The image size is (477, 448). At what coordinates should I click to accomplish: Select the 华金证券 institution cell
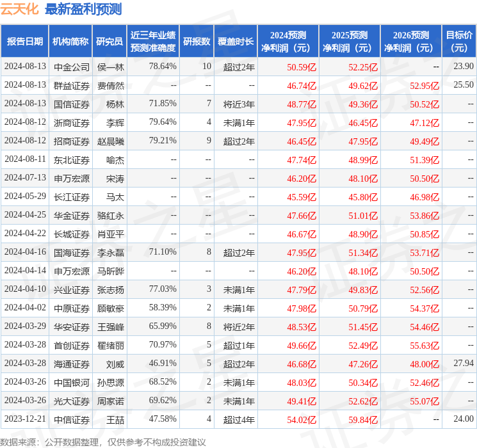[x=72, y=216]
